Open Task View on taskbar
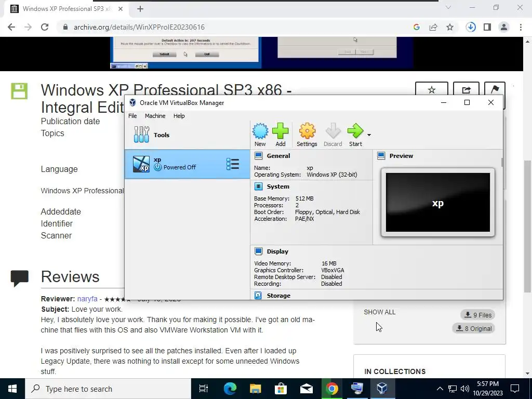The image size is (532, 399). point(204,389)
